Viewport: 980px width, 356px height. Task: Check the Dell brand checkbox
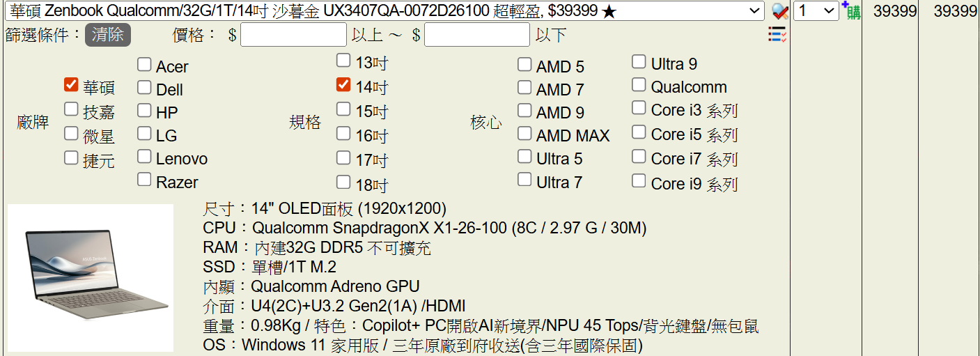click(144, 88)
